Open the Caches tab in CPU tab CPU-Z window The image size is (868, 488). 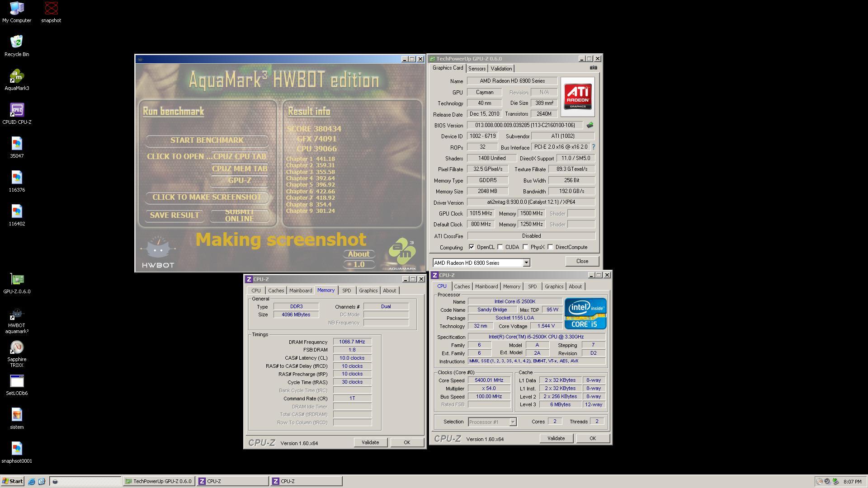click(x=462, y=286)
